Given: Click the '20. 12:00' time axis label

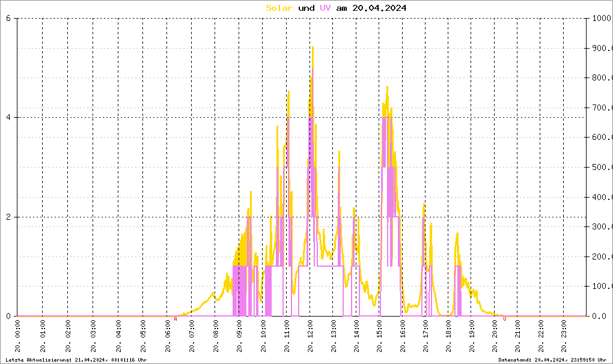Looking at the screenshot, I should pyautogui.click(x=310, y=337).
